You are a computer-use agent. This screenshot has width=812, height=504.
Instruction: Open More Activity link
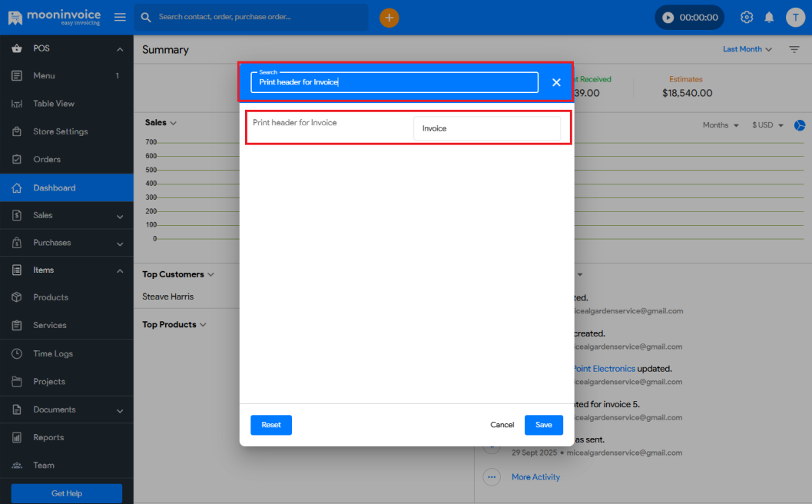tap(535, 477)
